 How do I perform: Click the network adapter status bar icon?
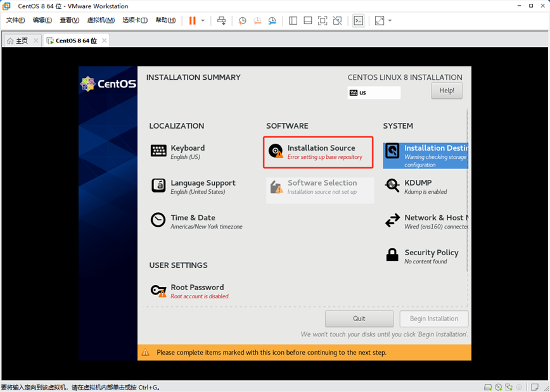(x=509, y=387)
